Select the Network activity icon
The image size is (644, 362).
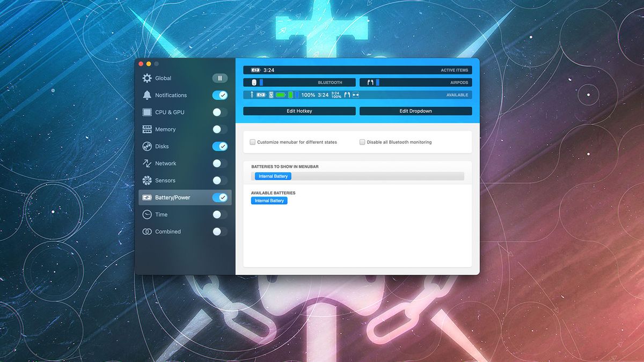[146, 163]
